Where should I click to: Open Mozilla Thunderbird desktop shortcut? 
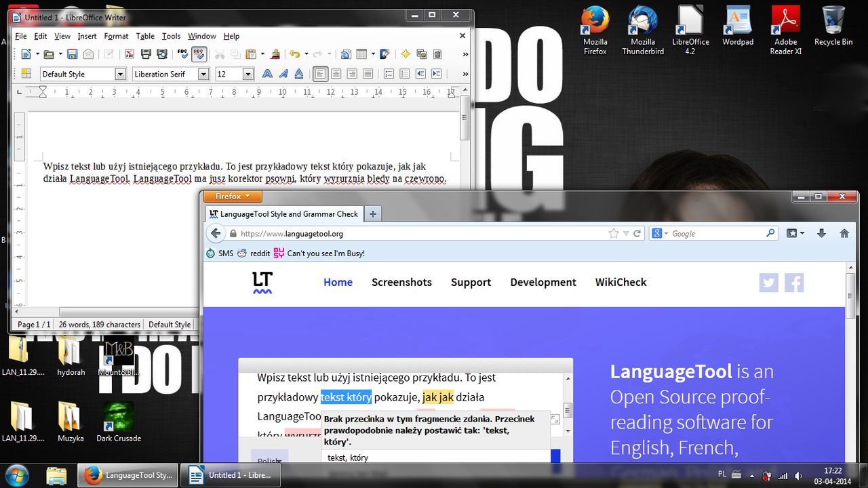pos(643,30)
